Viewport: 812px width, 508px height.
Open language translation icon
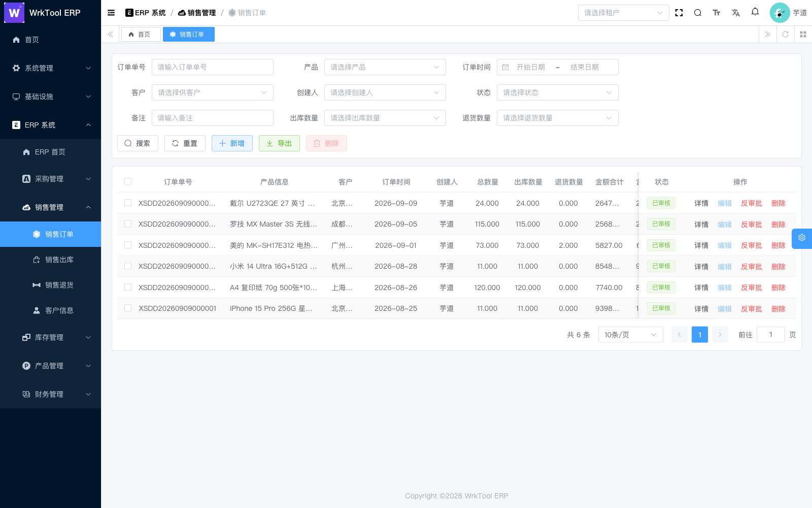(x=736, y=13)
